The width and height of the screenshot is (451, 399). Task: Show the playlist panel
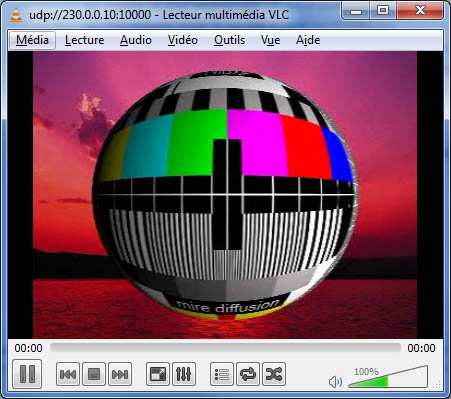(222, 374)
